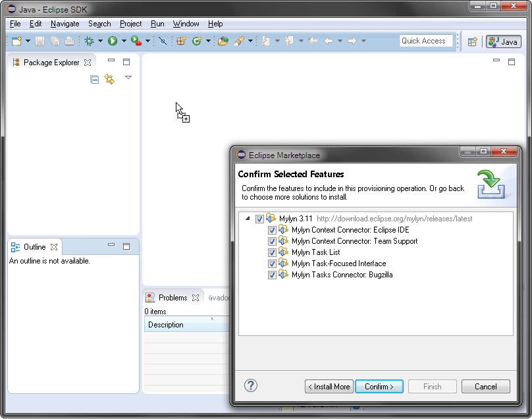
Task: Maximize the editor area
Action: (512, 62)
